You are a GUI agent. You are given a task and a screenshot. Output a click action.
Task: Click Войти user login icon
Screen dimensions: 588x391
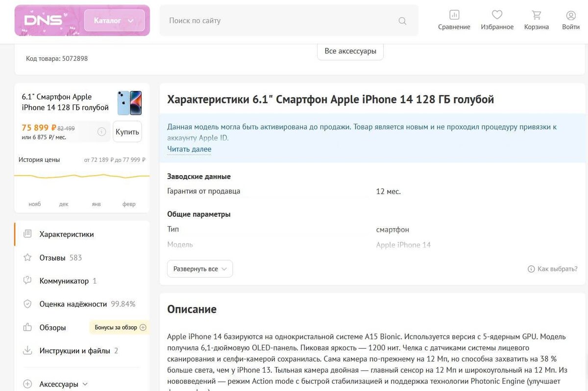tap(571, 21)
